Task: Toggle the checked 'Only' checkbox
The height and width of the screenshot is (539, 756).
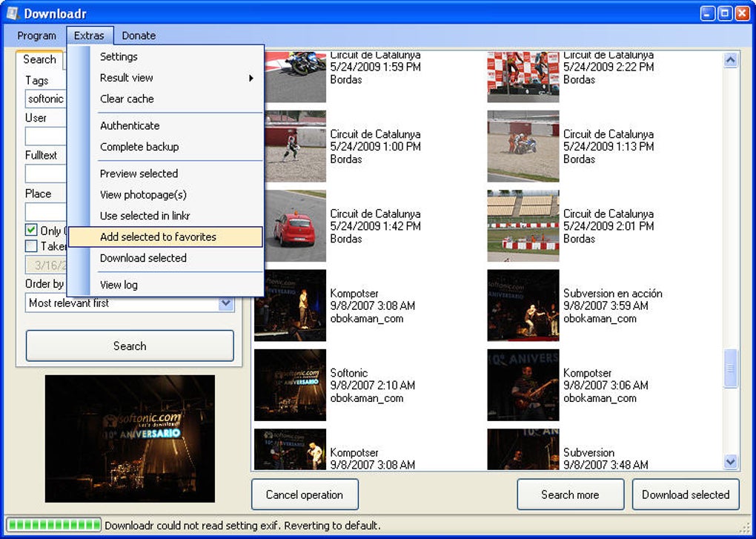Action: [31, 230]
